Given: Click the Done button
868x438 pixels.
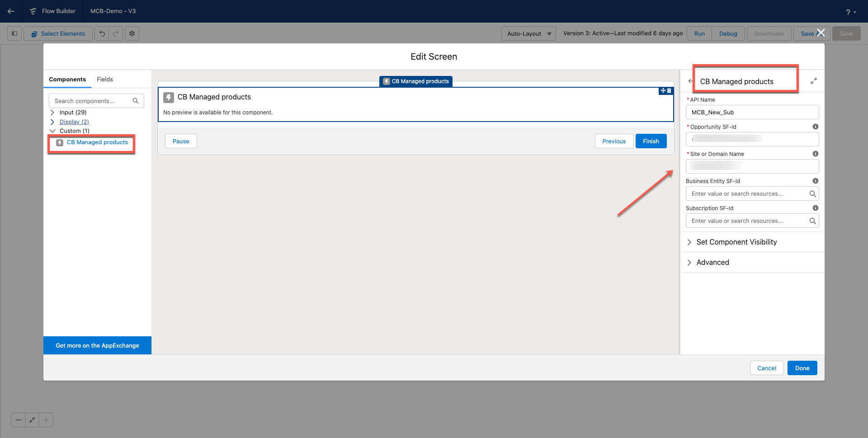Looking at the screenshot, I should (802, 368).
